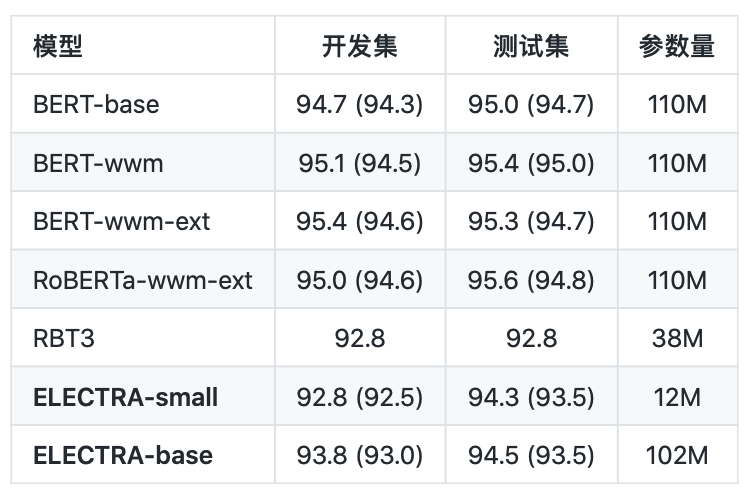The image size is (750, 496).
Task: Select the 12M parameter count cell
Action: [x=677, y=397]
